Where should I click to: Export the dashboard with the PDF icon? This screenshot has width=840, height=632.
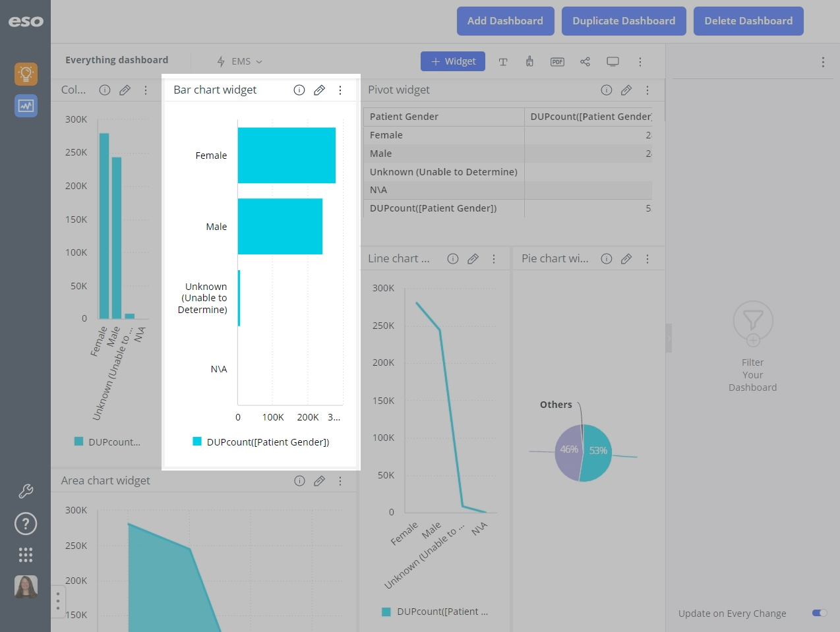click(x=557, y=62)
